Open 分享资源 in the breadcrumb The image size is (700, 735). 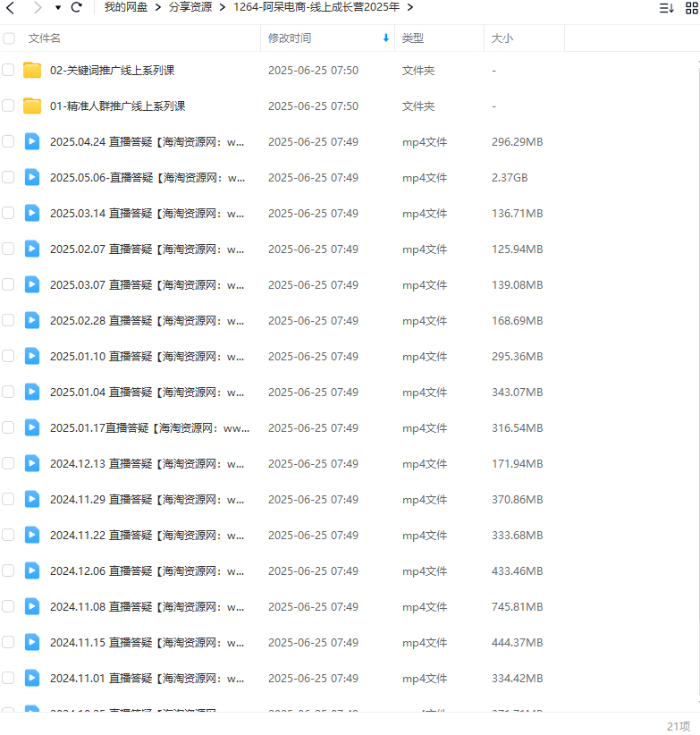tap(190, 7)
